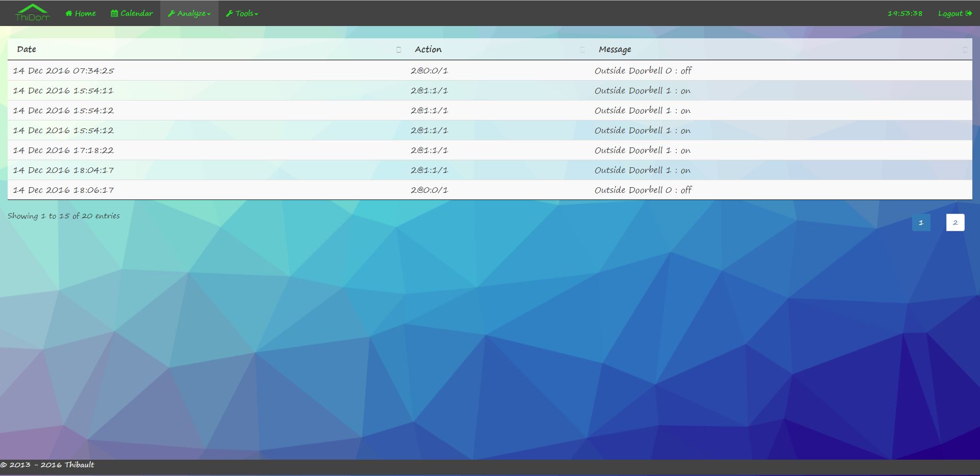Select the date 14 Dec 2016 15:54:11
The image size is (980, 476).
(63, 91)
